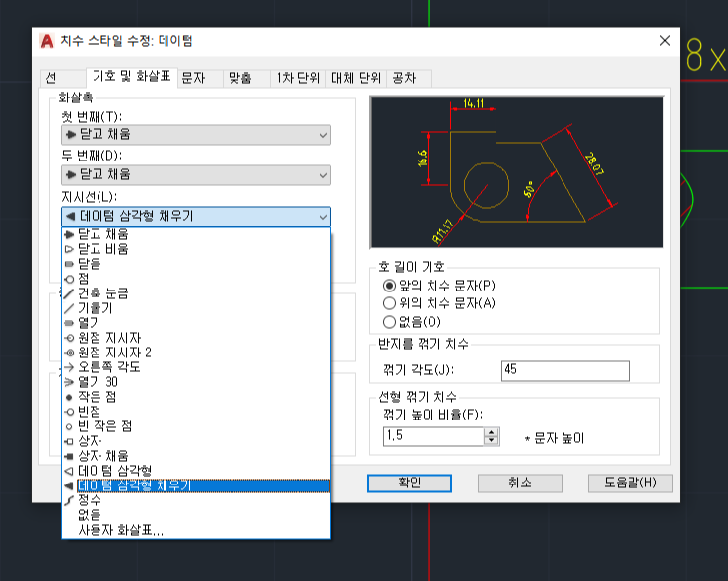Viewport: 728px width, 581px height.
Task: Select the 닫고 비움 arrowhead icon
Action: pyautogui.click(x=69, y=249)
